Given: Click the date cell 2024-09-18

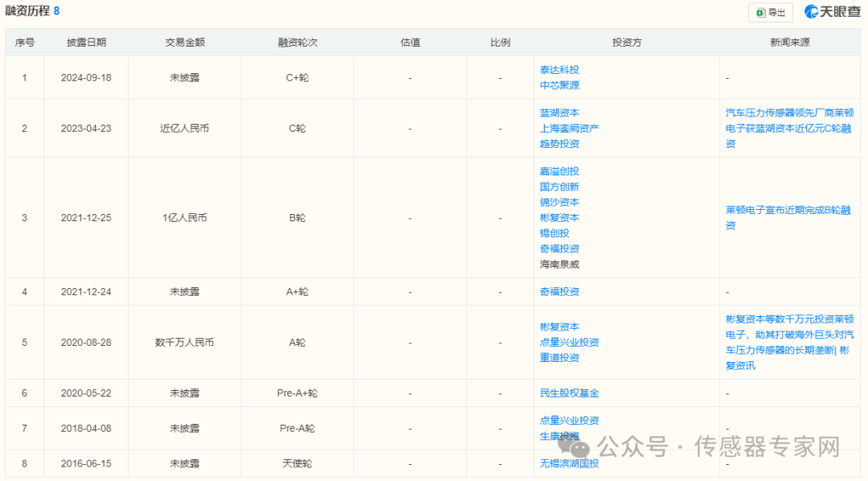Looking at the screenshot, I should click(x=86, y=78).
